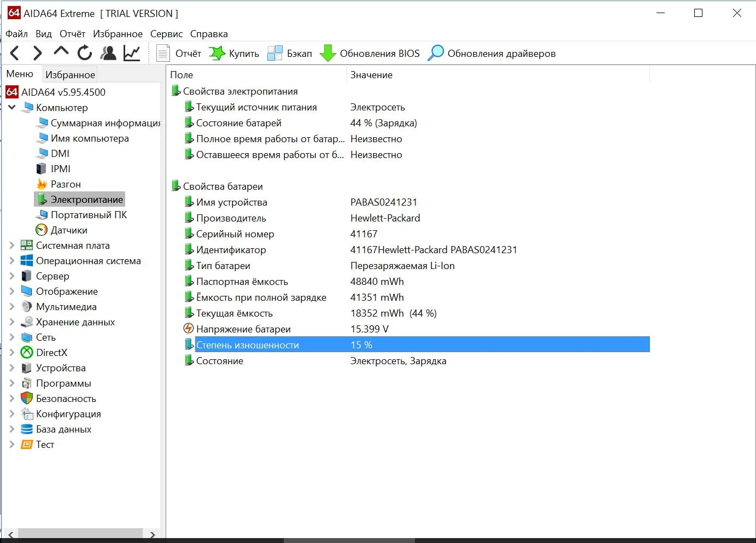This screenshot has width=756, height=543.
Task: Click the Разгон flame icon
Action: 42,184
